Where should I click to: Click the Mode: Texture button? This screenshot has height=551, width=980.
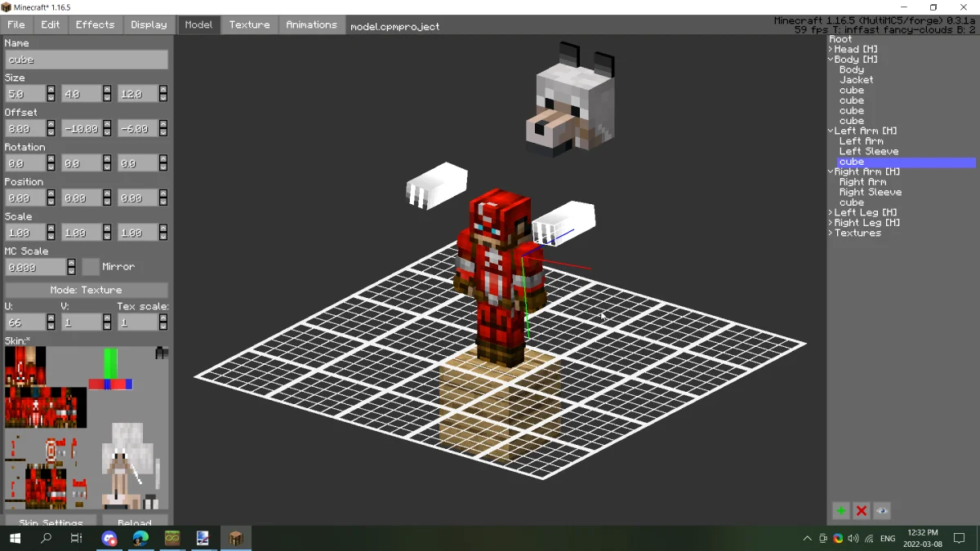pyautogui.click(x=86, y=290)
